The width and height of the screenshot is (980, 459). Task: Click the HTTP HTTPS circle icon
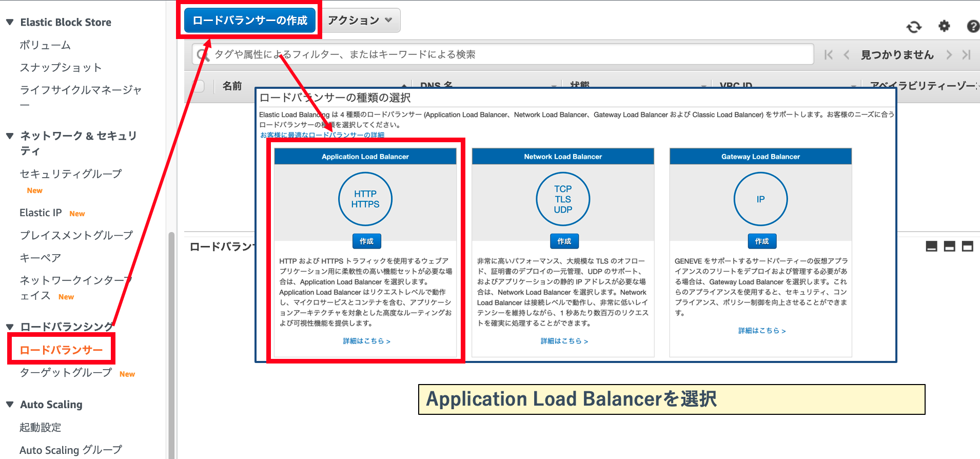click(365, 199)
